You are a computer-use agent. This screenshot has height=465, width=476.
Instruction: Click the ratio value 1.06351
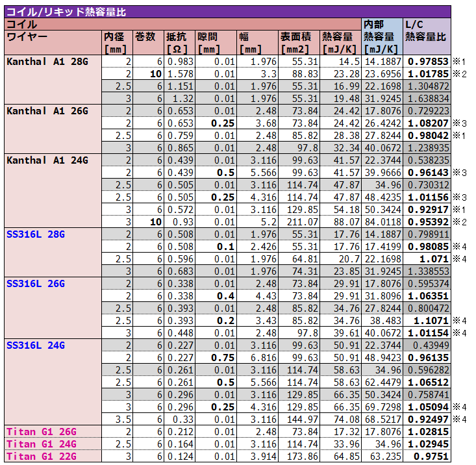pyautogui.click(x=427, y=296)
